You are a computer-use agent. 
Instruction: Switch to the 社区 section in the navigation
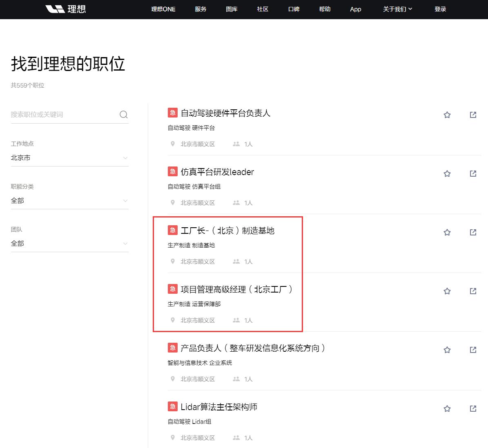tap(263, 9)
